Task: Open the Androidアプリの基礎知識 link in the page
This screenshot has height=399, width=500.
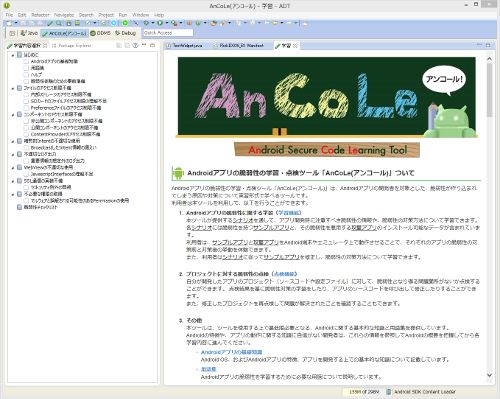Action: pos(231,352)
